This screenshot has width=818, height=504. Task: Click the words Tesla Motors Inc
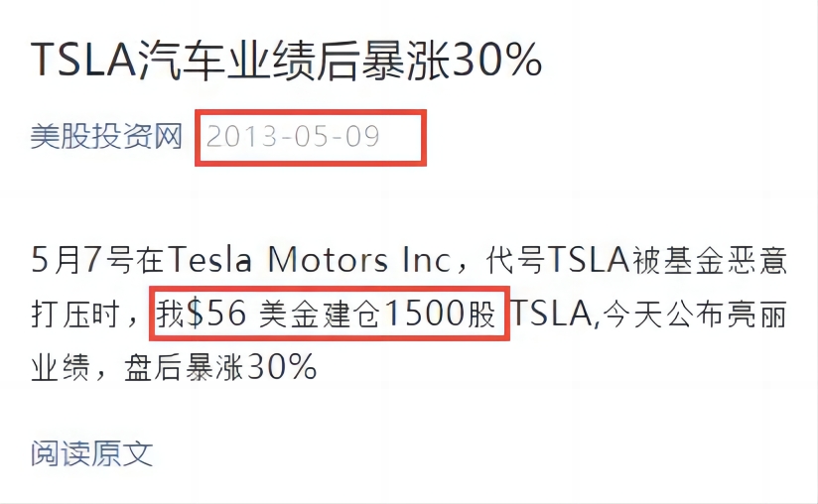click(310, 260)
